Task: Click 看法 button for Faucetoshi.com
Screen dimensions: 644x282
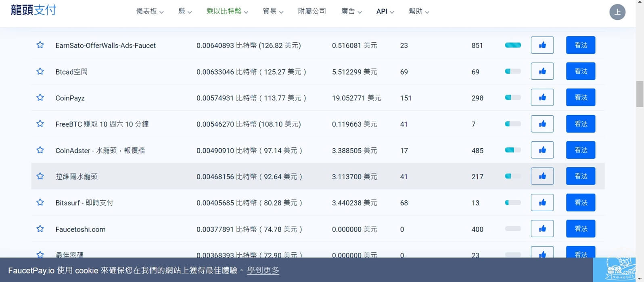Action: (x=581, y=229)
